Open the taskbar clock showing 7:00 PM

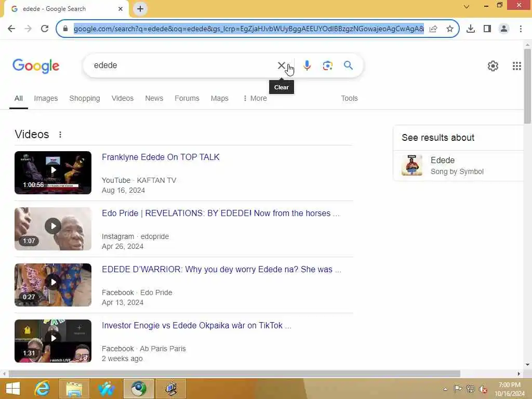tap(509, 389)
